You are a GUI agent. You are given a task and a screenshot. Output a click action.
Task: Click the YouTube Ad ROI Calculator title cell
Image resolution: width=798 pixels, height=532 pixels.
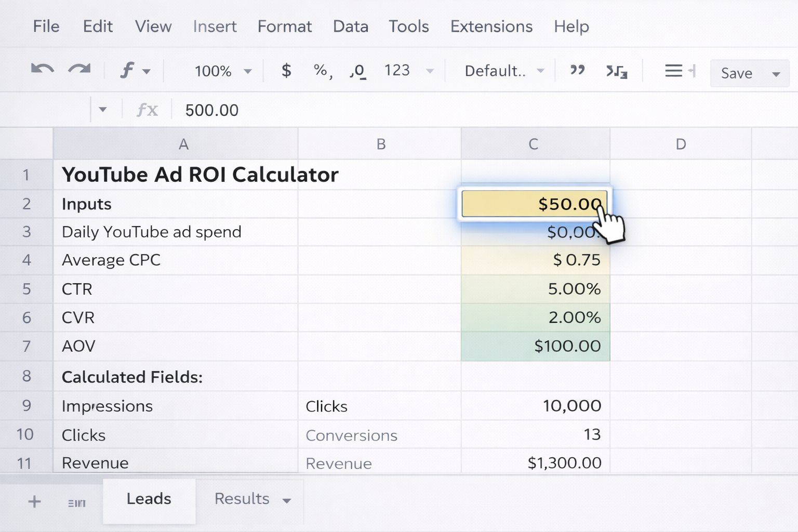[x=200, y=175]
